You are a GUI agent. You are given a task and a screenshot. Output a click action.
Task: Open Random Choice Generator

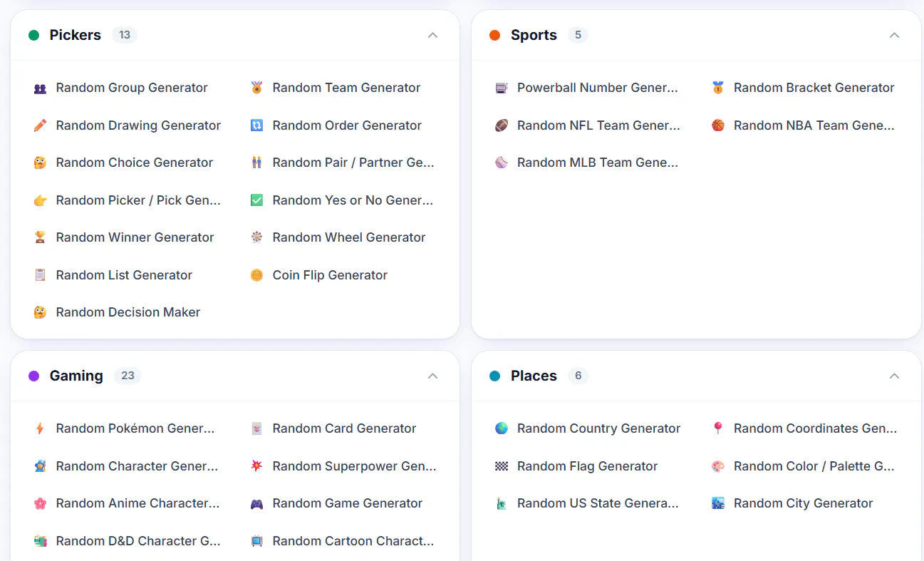coord(135,163)
